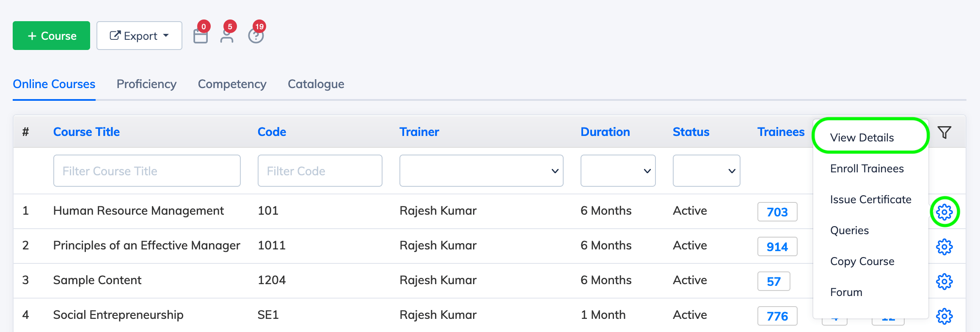Image resolution: width=980 pixels, height=332 pixels.
Task: Sort by Trainer column header
Action: pyautogui.click(x=419, y=132)
